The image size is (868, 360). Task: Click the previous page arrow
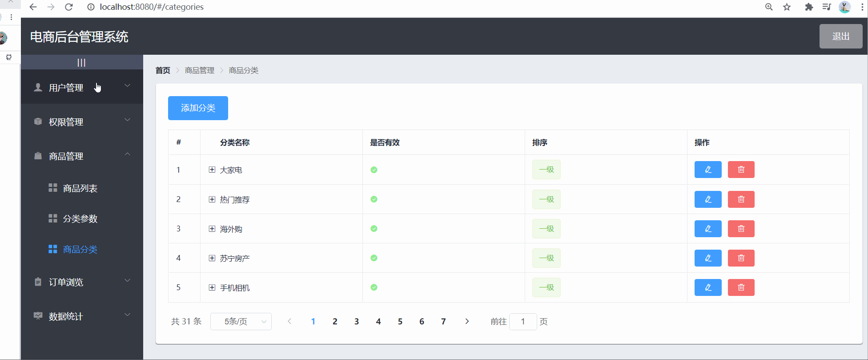point(289,321)
